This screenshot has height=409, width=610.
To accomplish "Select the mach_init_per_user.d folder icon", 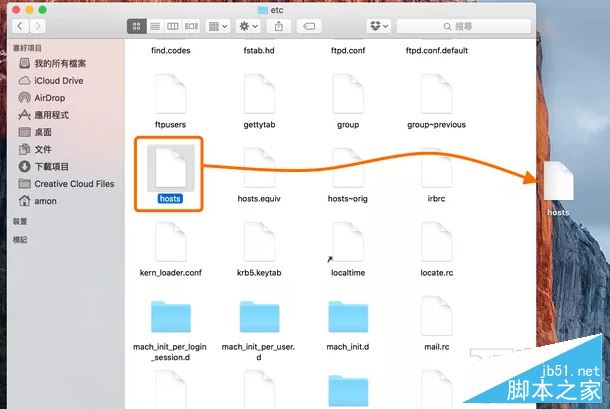I will (259, 316).
